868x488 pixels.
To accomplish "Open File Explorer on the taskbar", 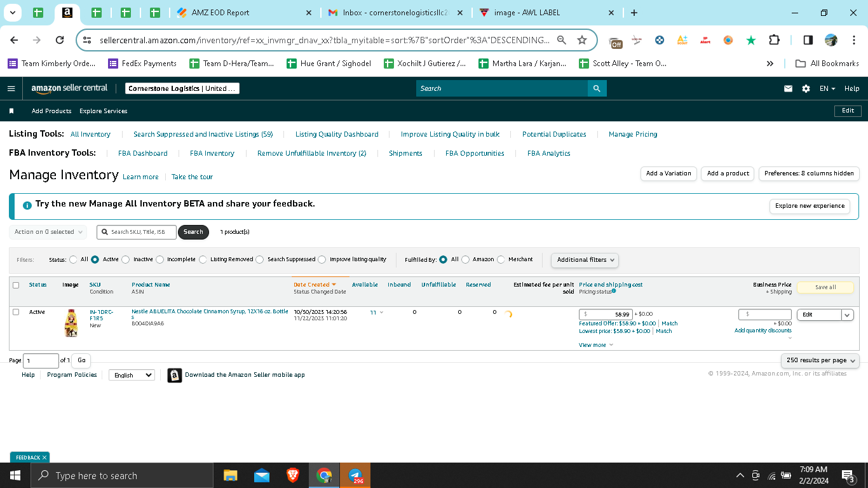I will click(x=230, y=475).
